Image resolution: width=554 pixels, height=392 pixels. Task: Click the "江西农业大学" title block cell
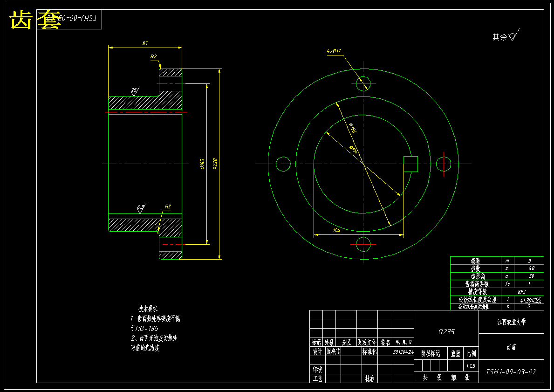tap(511, 322)
